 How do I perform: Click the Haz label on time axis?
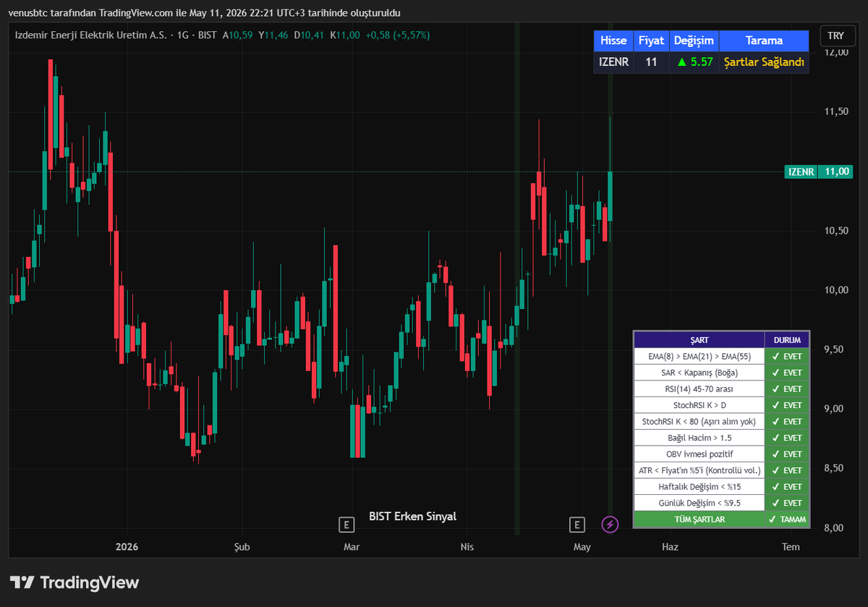[x=670, y=547]
